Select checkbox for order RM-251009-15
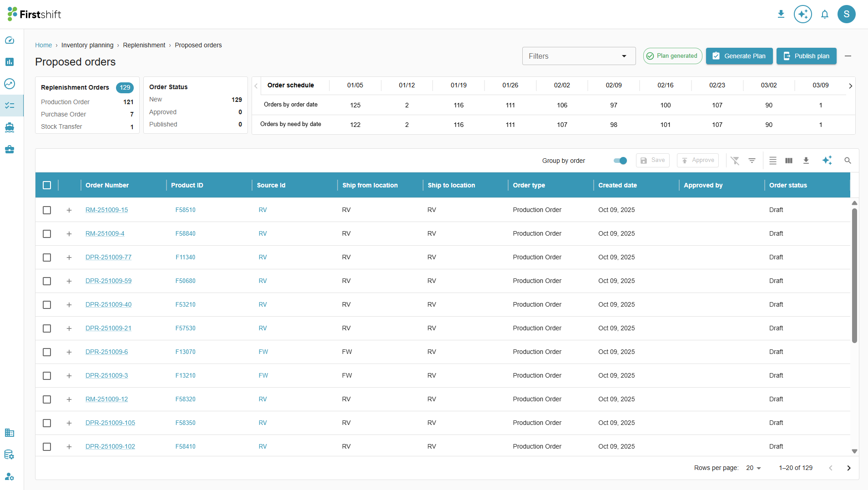The height and width of the screenshot is (490, 868). (47, 210)
